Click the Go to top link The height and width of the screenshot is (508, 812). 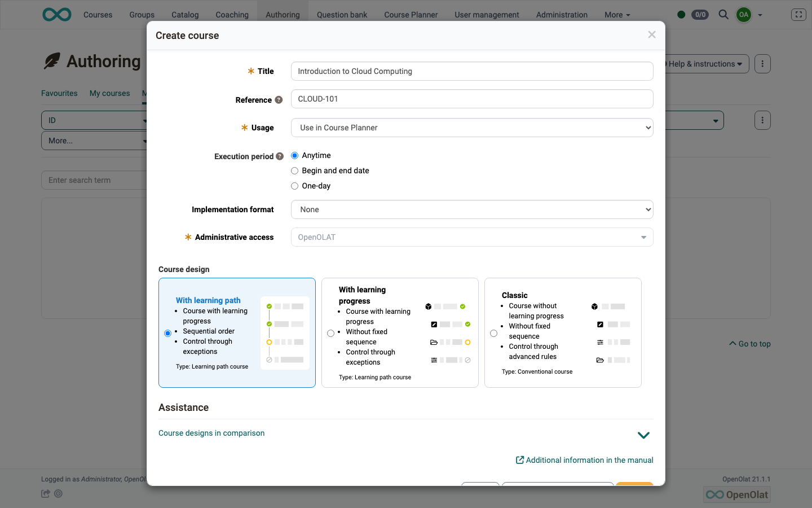[x=750, y=344]
